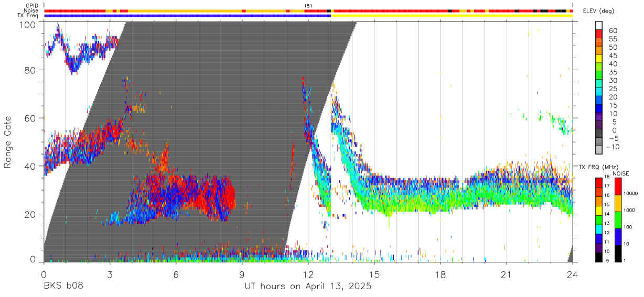Click NOISE legend label 1

click(625, 260)
